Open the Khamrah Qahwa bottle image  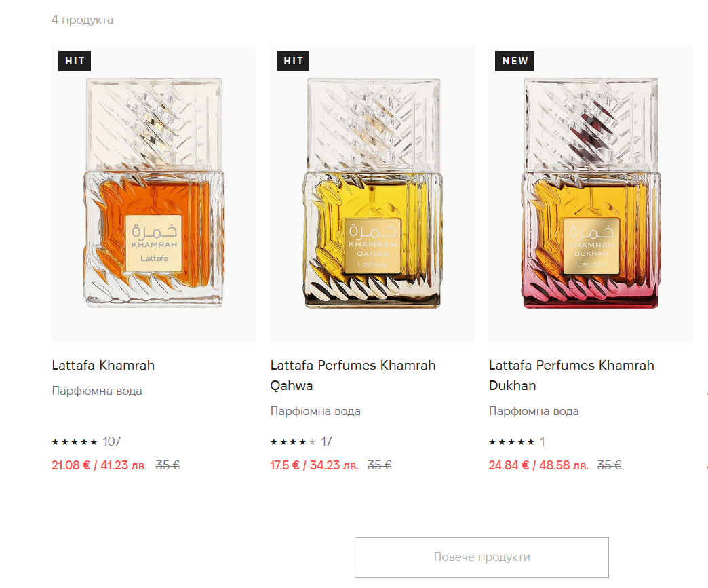pos(372,193)
